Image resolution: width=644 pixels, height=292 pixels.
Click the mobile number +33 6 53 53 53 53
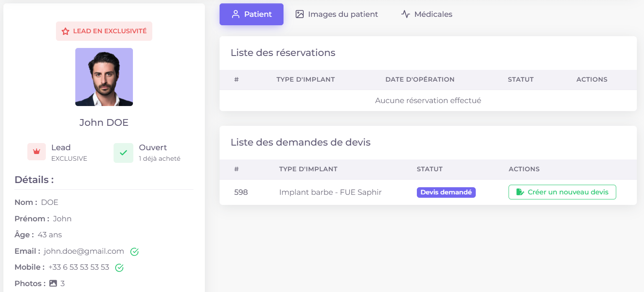click(79, 267)
